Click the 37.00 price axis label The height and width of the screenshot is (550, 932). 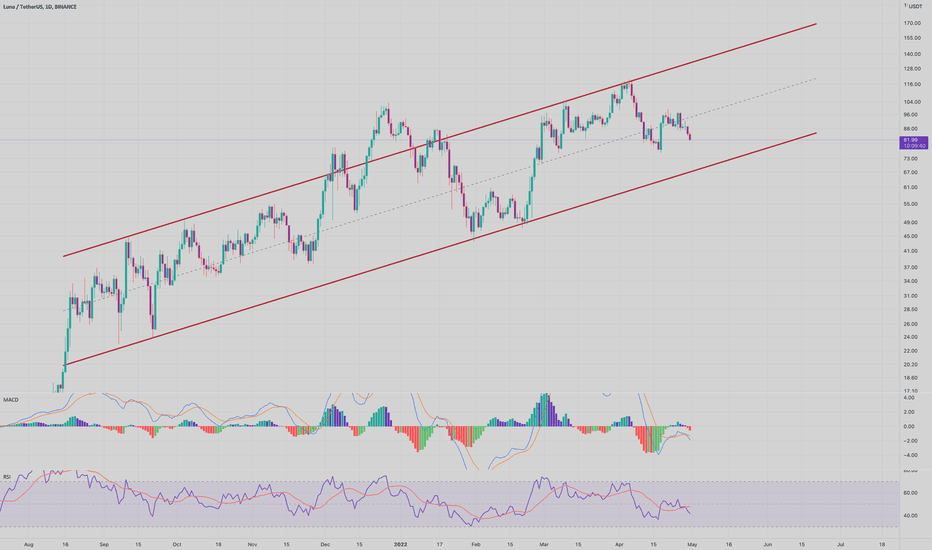click(x=911, y=268)
